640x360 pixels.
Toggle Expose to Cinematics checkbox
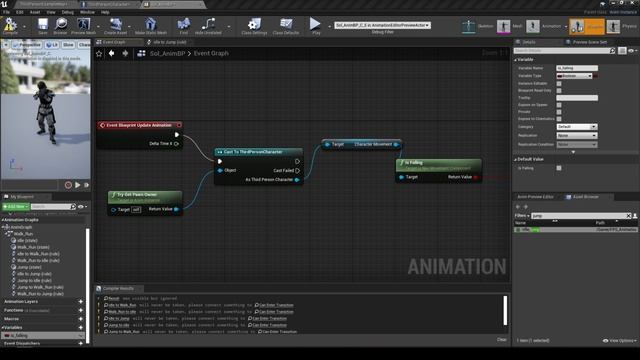click(559, 119)
